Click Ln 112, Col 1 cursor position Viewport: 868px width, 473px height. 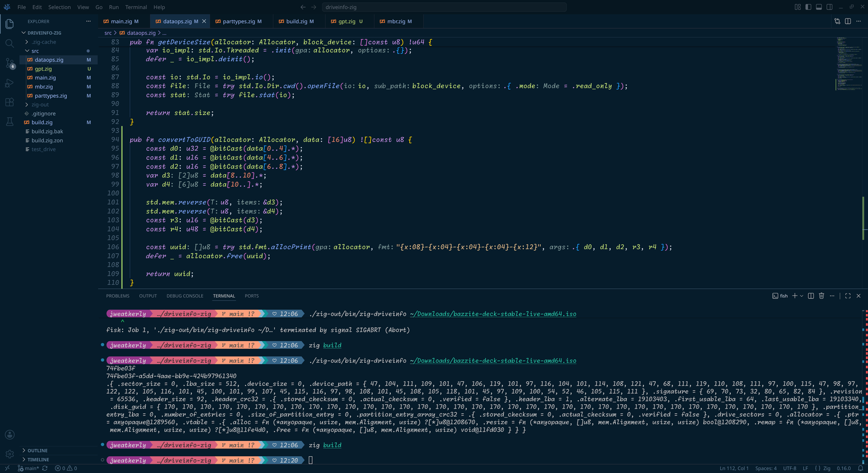[734, 468]
